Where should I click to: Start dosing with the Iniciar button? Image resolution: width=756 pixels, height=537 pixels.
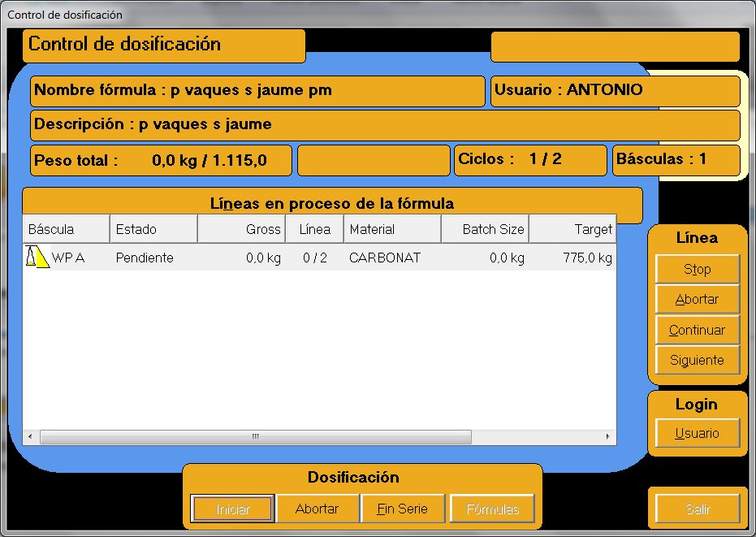coord(232,509)
